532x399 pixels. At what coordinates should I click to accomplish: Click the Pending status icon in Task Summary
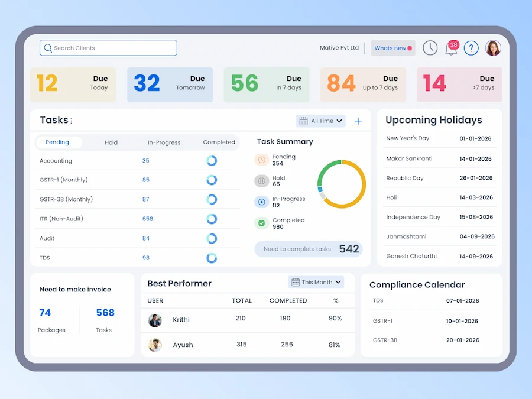point(261,160)
